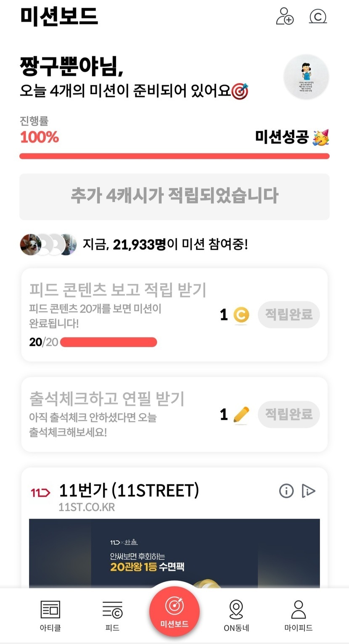
Task: Open the 피드 콘텐츠 보고 적립 받기 mission
Action: click(x=118, y=290)
